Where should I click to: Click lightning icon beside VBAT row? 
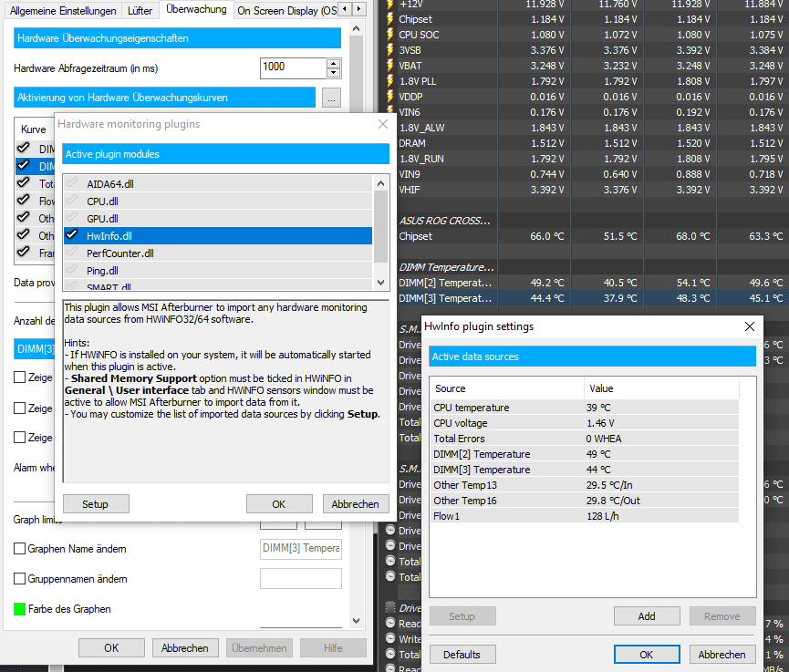point(389,66)
